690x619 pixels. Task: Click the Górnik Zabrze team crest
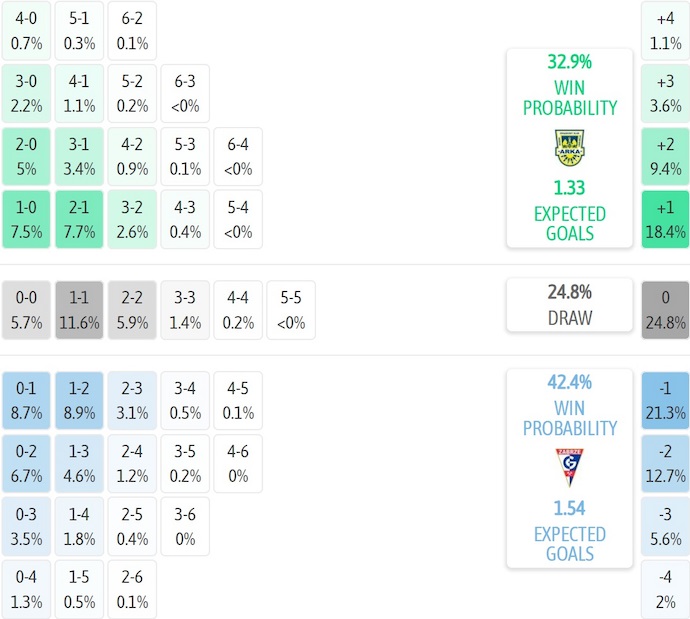click(x=569, y=467)
